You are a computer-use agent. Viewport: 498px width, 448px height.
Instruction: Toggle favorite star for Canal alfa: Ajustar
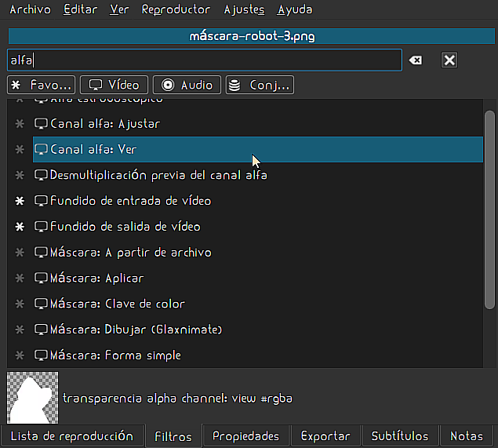pyautogui.click(x=20, y=124)
